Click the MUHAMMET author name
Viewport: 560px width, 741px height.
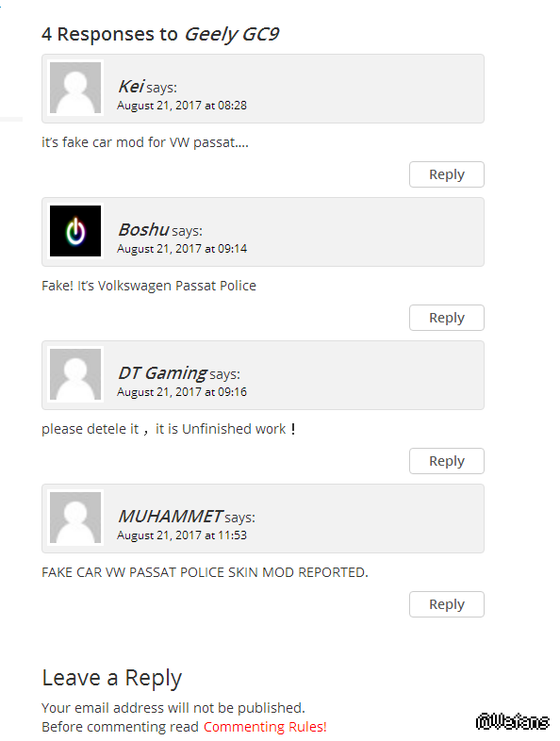tap(170, 516)
